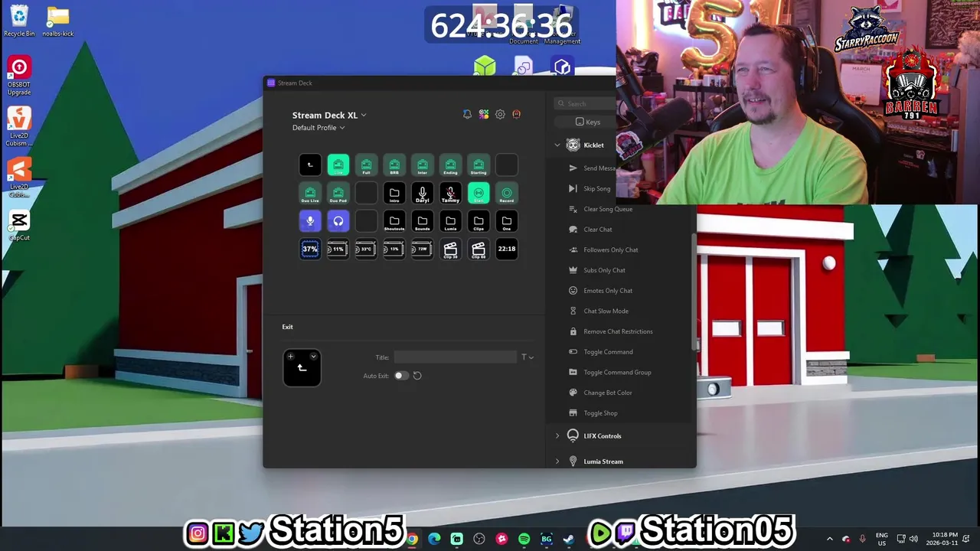This screenshot has height=551, width=980.
Task: Open the Clips folder key
Action: click(479, 221)
